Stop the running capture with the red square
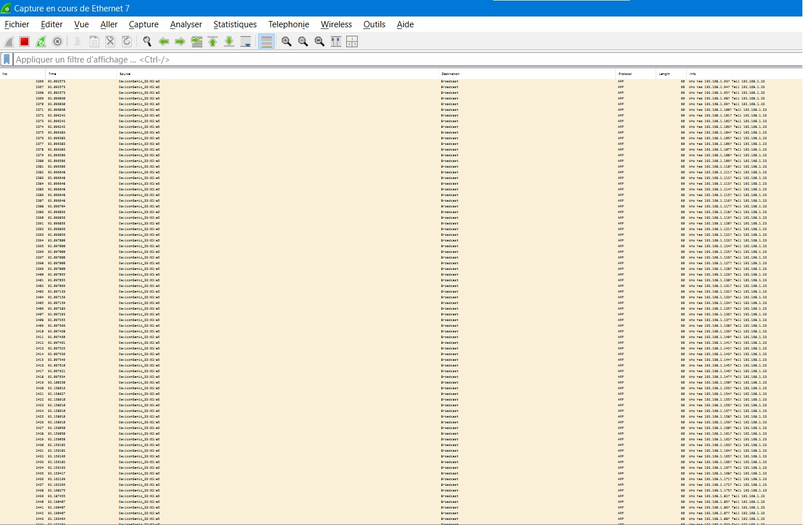812x525 pixels. [24, 41]
